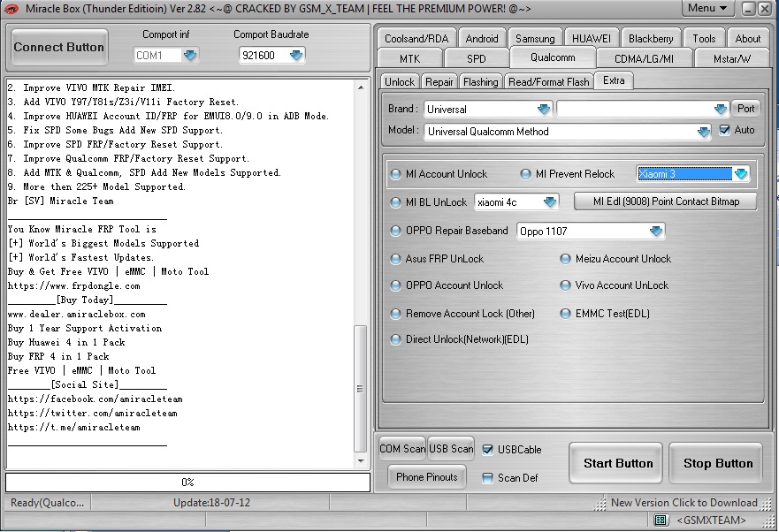
Task: Switch to the Repair sub-tab
Action: [x=439, y=81]
